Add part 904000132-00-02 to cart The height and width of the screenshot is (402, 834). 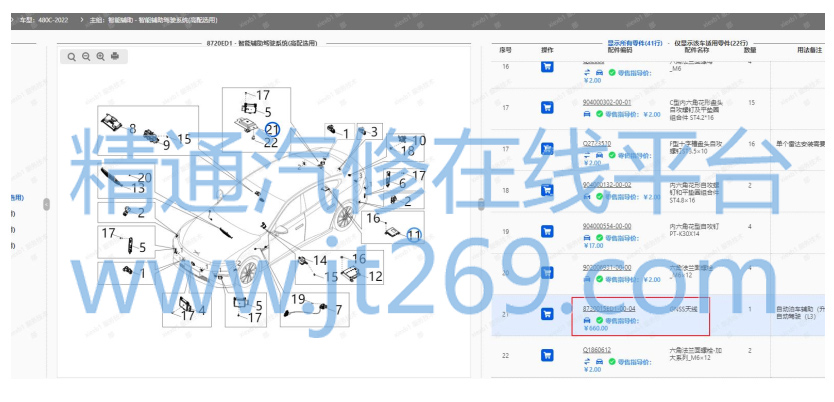click(547, 190)
